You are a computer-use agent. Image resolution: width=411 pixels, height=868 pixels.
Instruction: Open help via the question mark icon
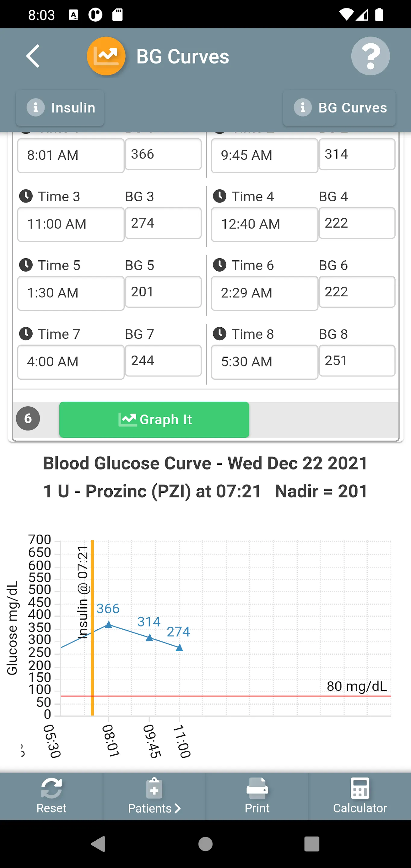coord(371,56)
